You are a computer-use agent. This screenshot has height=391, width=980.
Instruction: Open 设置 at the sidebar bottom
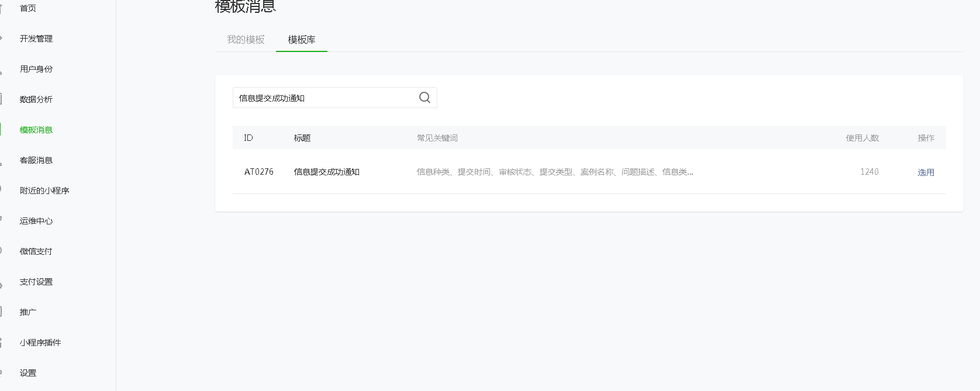[x=28, y=373]
